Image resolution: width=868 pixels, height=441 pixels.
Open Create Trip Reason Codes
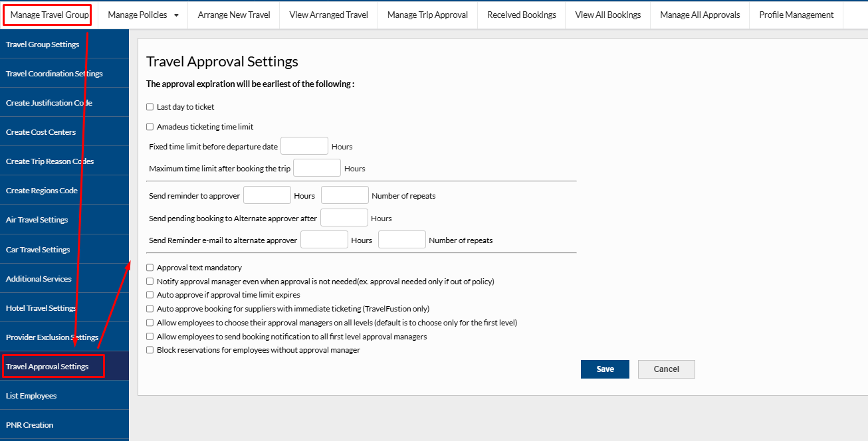click(x=64, y=161)
